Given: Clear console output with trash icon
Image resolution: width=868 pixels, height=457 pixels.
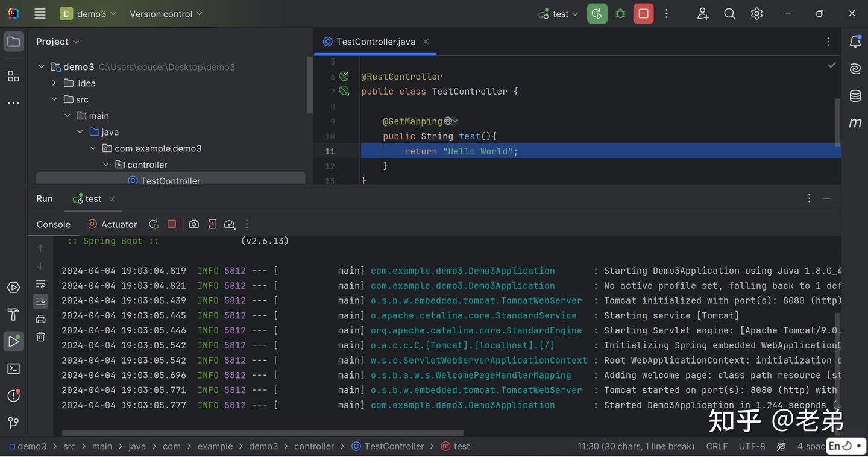Looking at the screenshot, I should pos(40,337).
